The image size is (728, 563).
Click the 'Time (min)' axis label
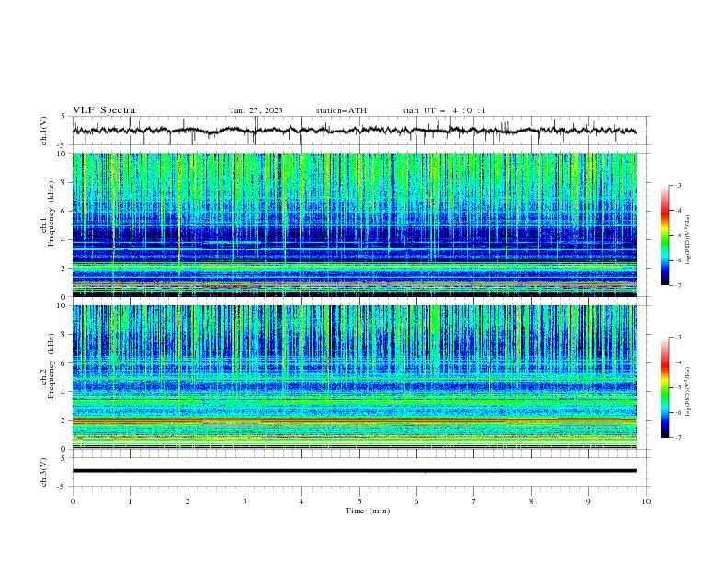point(368,511)
